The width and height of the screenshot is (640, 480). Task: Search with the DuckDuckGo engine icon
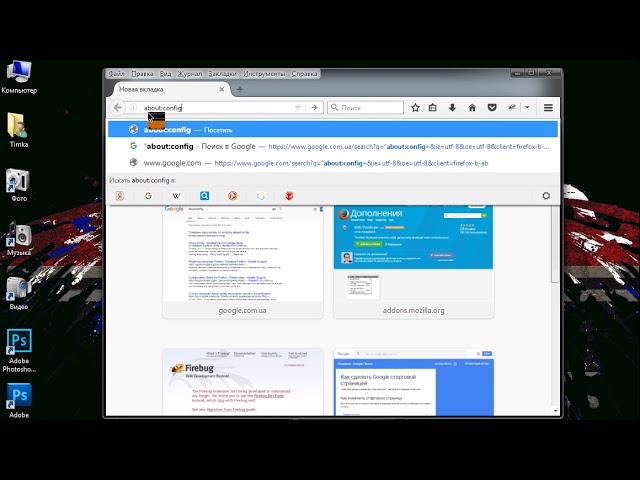click(233, 196)
